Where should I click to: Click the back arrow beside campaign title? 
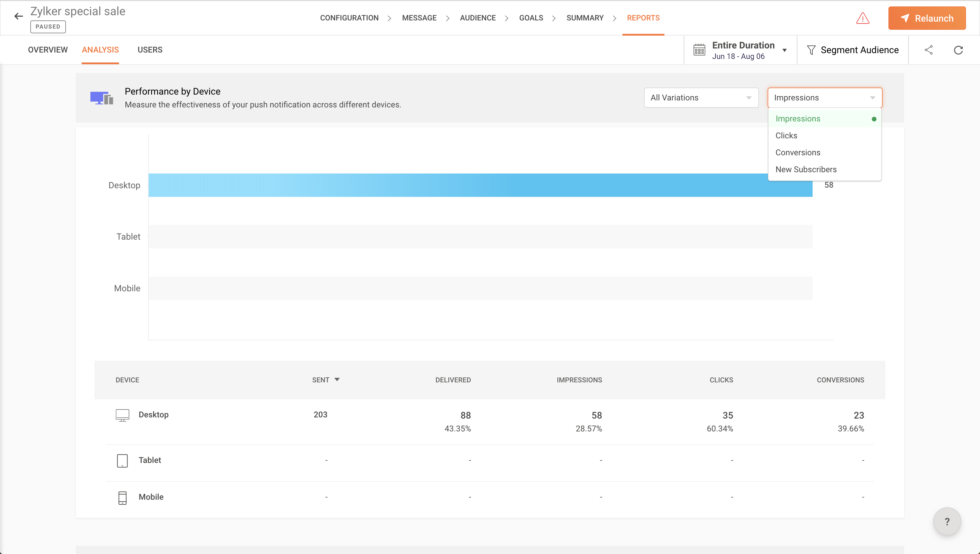pyautogui.click(x=18, y=16)
